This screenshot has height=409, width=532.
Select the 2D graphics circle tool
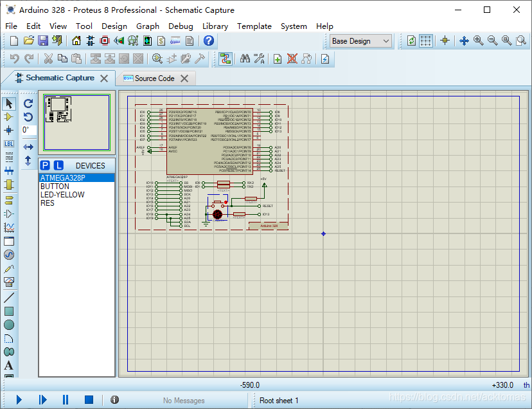[x=9, y=325]
